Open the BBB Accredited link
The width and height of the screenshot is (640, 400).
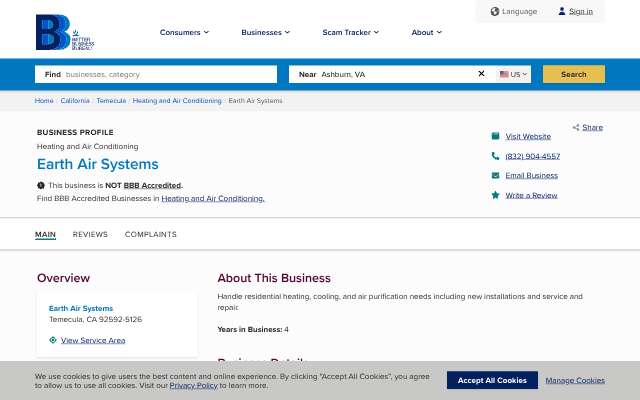152,185
